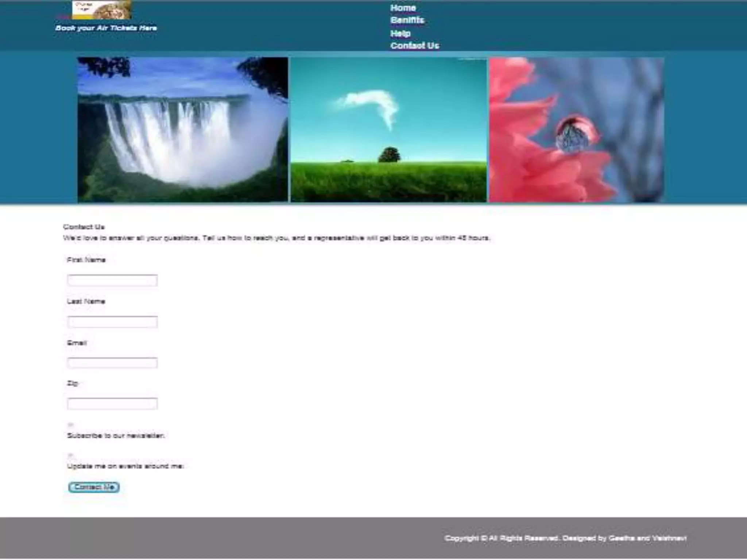The width and height of the screenshot is (747, 560).
Task: Click the site logo image in header
Action: pyautogui.click(x=101, y=10)
